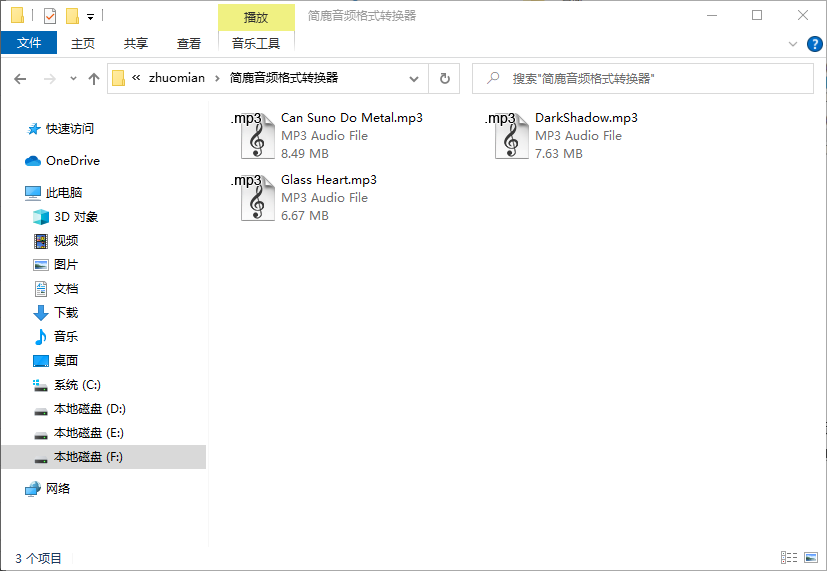This screenshot has width=827, height=571.
Task: Go forward with the right arrow button
Action: (50, 79)
